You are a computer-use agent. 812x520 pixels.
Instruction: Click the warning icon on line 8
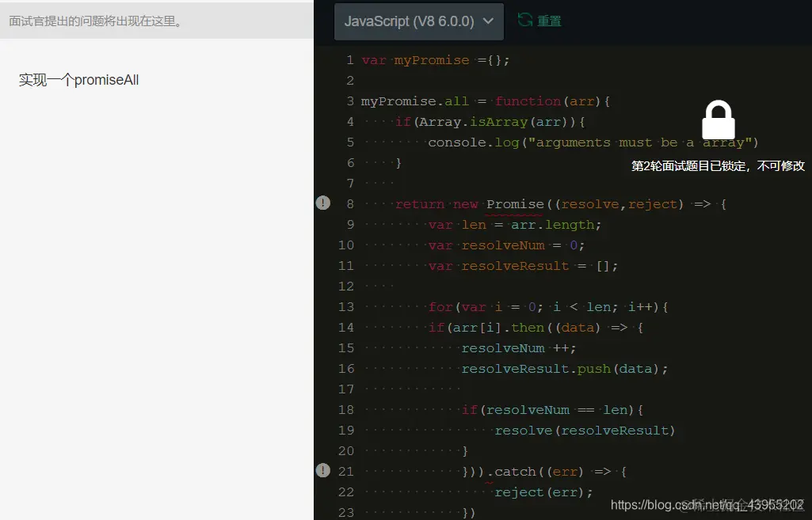click(323, 203)
